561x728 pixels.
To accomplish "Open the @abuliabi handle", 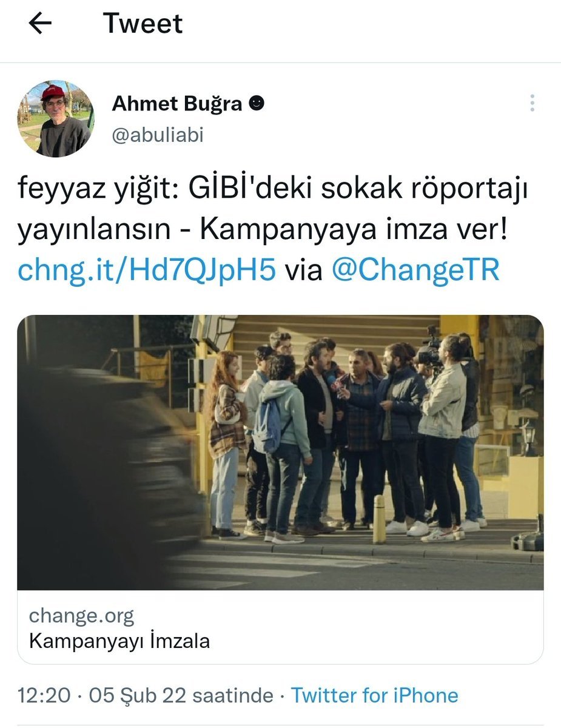I will 158,135.
